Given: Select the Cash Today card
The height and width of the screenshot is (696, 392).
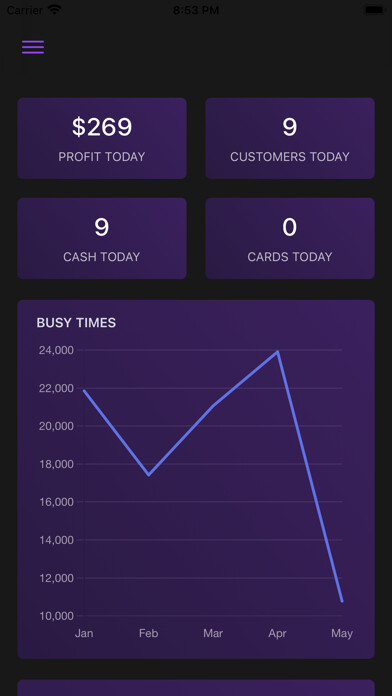Looking at the screenshot, I should point(102,238).
